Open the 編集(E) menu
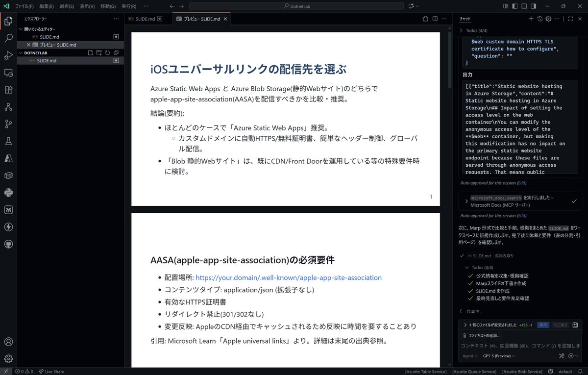588x375 pixels. 47,6
